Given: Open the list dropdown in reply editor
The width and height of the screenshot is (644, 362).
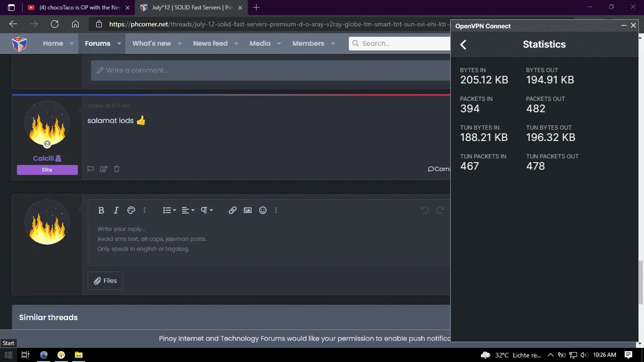Looking at the screenshot, I should 169,210.
